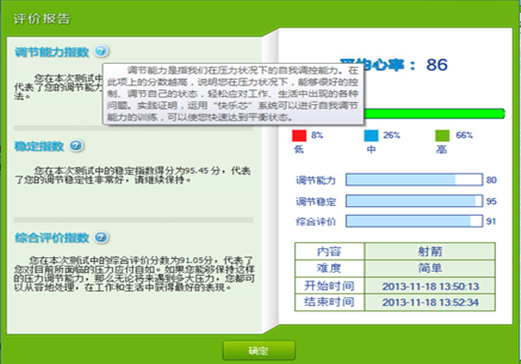Click the 调节能力 tooltip explanation box

[x=233, y=94]
